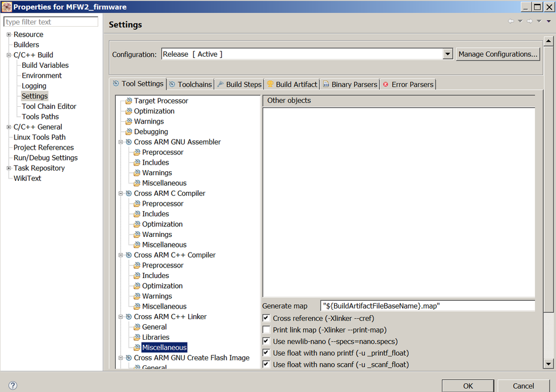Select Linux Tools Path entry
This screenshot has height=392, width=556.
pyautogui.click(x=40, y=137)
